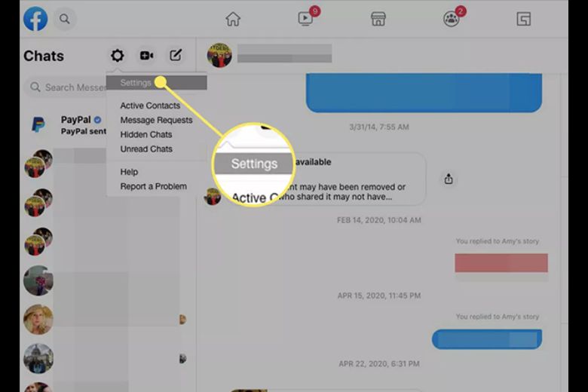Open Help menu item
The image size is (588, 392).
(x=129, y=172)
